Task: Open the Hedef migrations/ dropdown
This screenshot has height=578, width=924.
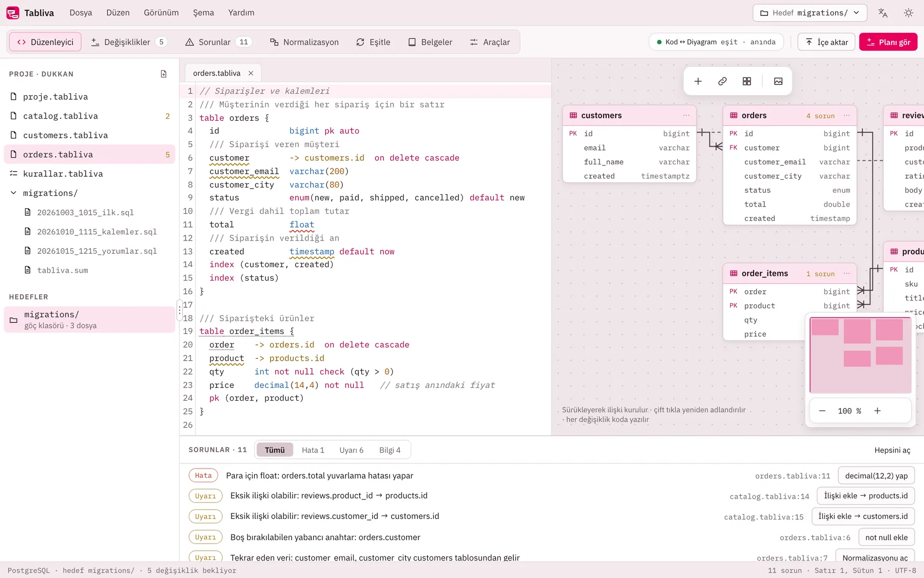Action: pos(810,13)
